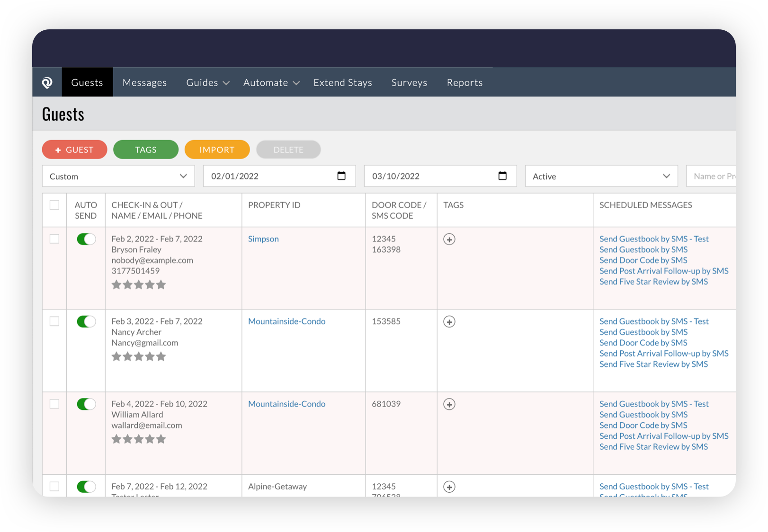Open the Simpson property link
This screenshot has width=768, height=532.
pyautogui.click(x=263, y=239)
